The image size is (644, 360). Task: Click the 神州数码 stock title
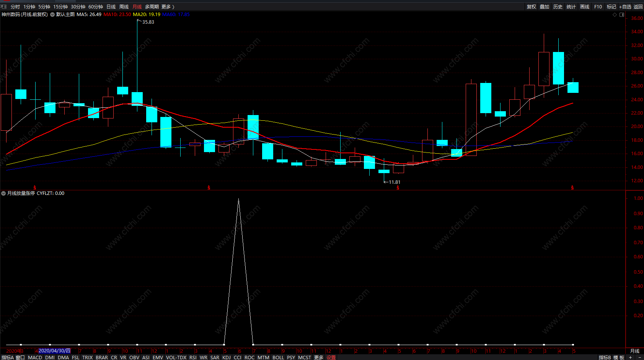24,15
